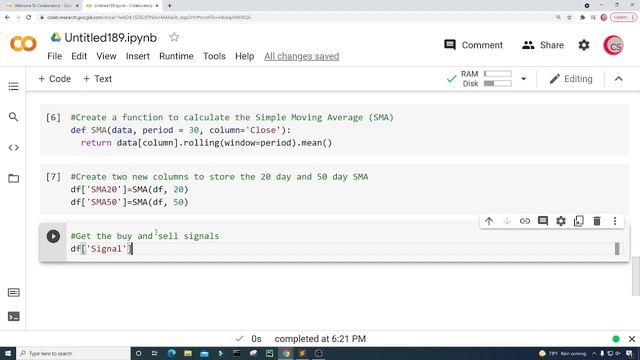
Task: Open cell editor settings gear icon
Action: [561, 221]
